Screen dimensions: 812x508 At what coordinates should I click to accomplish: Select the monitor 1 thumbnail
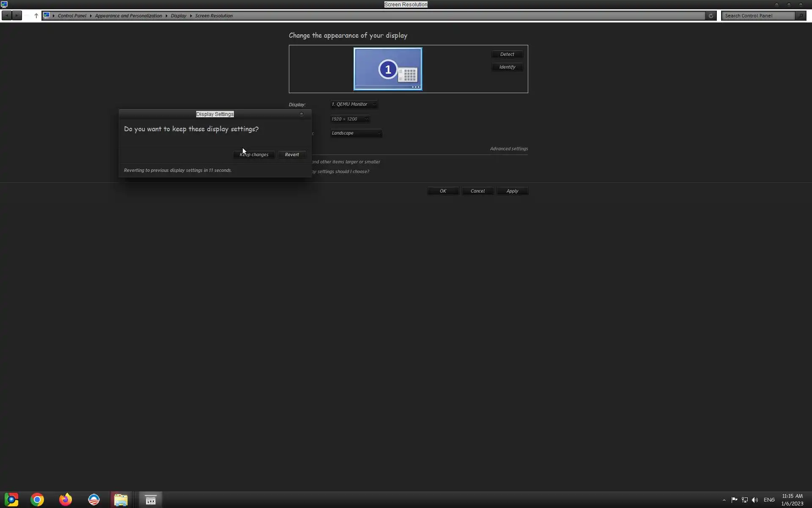coord(387,69)
